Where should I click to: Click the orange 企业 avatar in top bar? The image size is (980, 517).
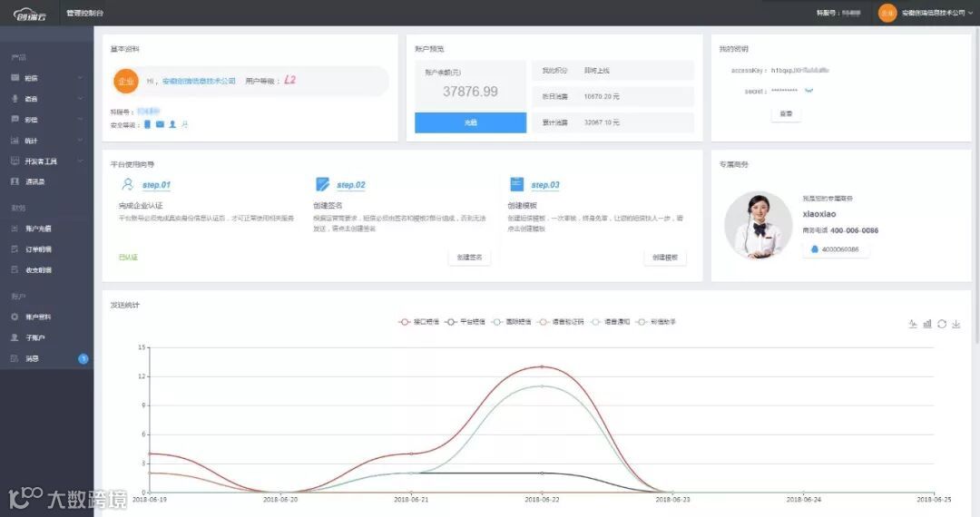pyautogui.click(x=887, y=13)
